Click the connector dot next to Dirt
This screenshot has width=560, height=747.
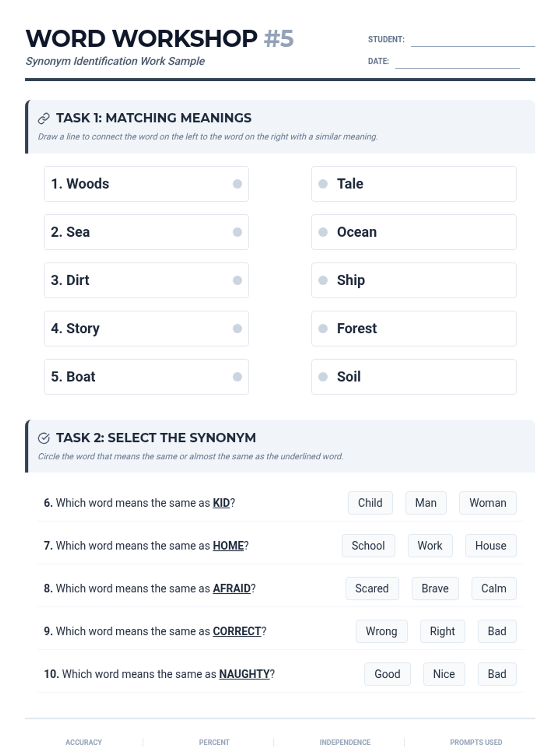pyautogui.click(x=237, y=280)
